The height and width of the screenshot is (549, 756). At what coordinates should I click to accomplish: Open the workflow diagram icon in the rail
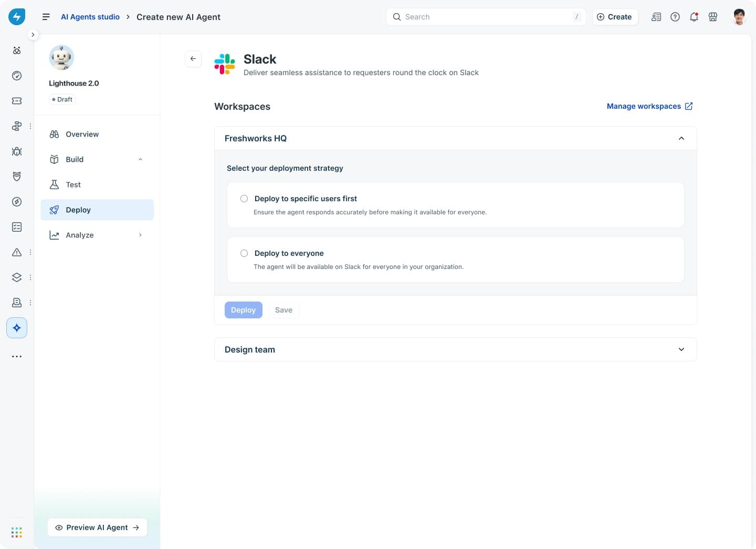click(17, 126)
